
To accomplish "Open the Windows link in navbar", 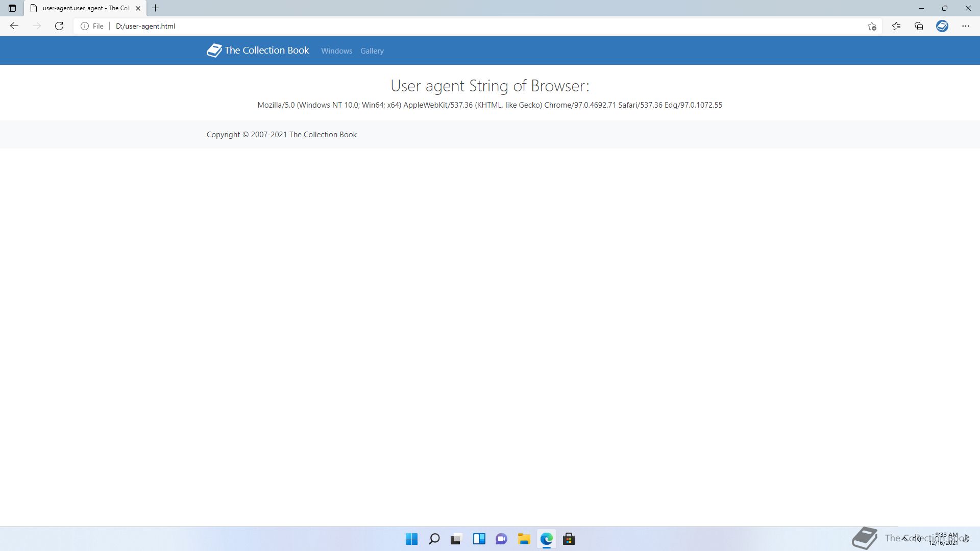I will (336, 51).
